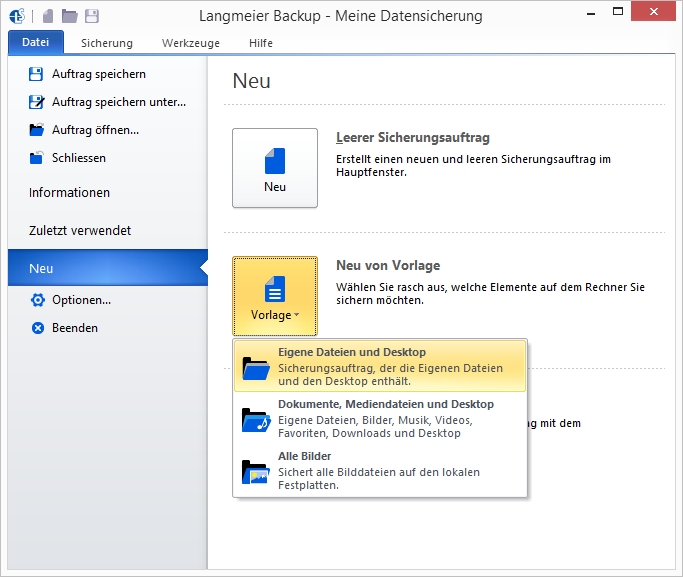683x577 pixels.
Task: Click the Leerer Sicherungsauftrag heading
Action: coord(413,138)
